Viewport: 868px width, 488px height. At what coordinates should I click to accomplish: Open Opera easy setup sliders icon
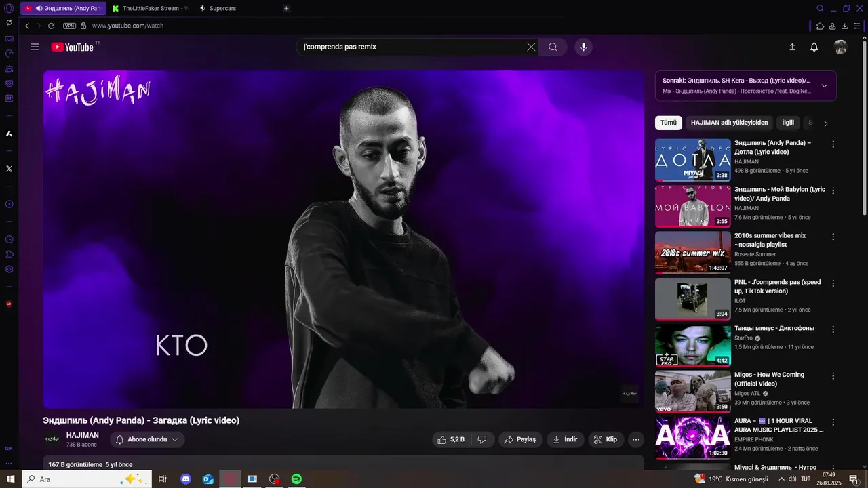tap(857, 26)
